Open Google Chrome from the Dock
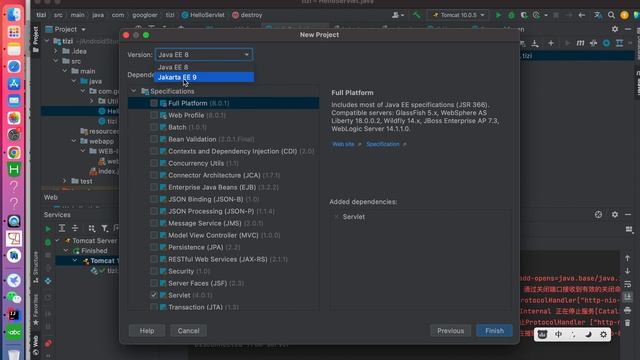Image resolution: width=640 pixels, height=360 pixels. coord(14,153)
